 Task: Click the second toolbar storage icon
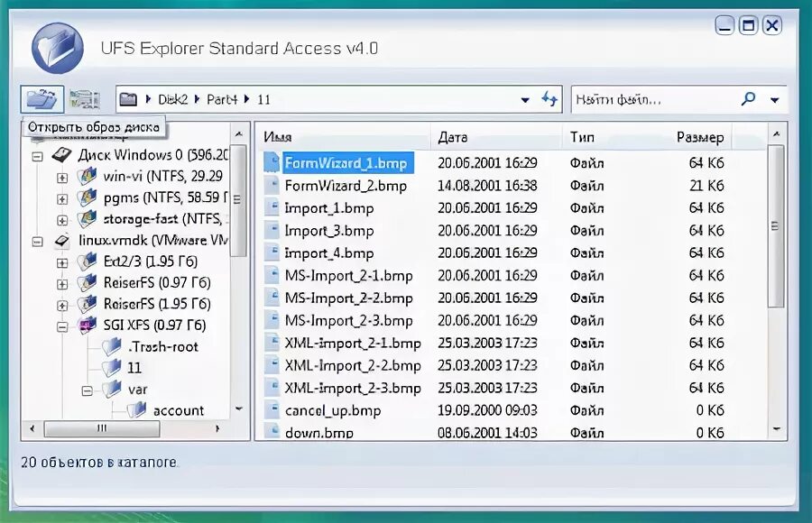pyautogui.click(x=84, y=99)
